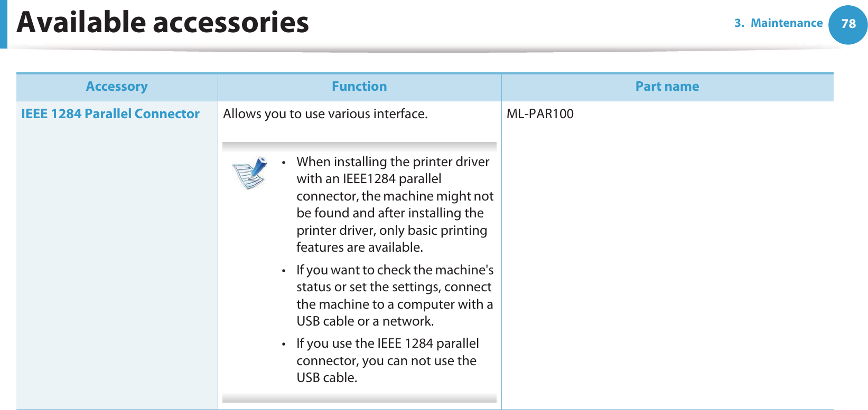Viewport: 868px width, 410px height.
Task: Click the IEEE 1284 Parallel Connector link
Action: [x=110, y=114]
